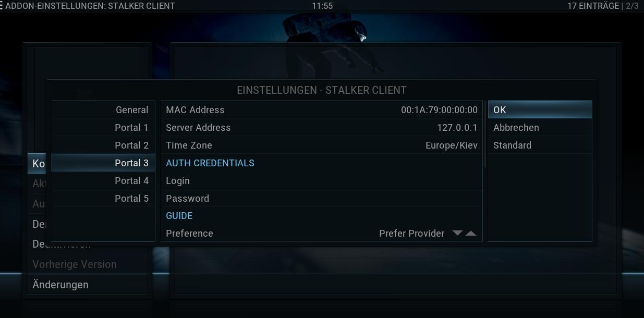The image size is (644, 318).
Task: Edit the MAC Address field
Action: tap(321, 110)
